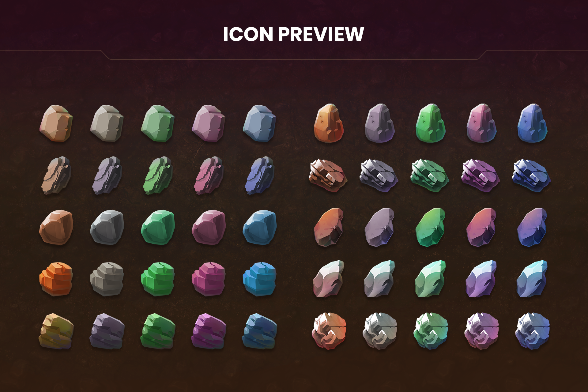Pick the emerald green smooth rounded stone
This screenshot has width=588, height=392.
[158, 227]
